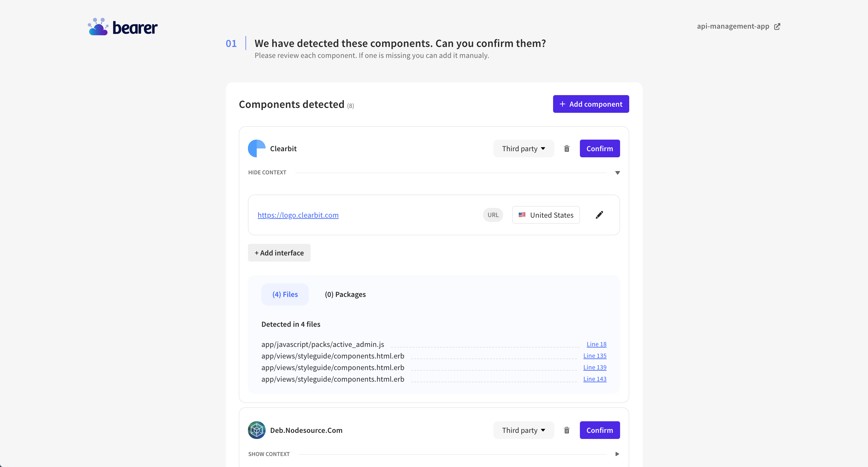The image size is (868, 467).
Task: Open api-management-app link
Action: [733, 26]
